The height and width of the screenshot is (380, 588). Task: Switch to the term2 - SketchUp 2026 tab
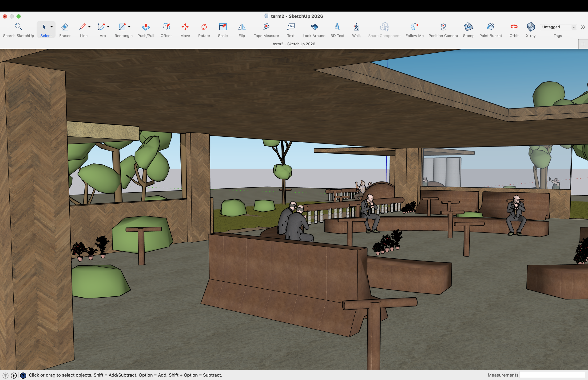pos(294,44)
